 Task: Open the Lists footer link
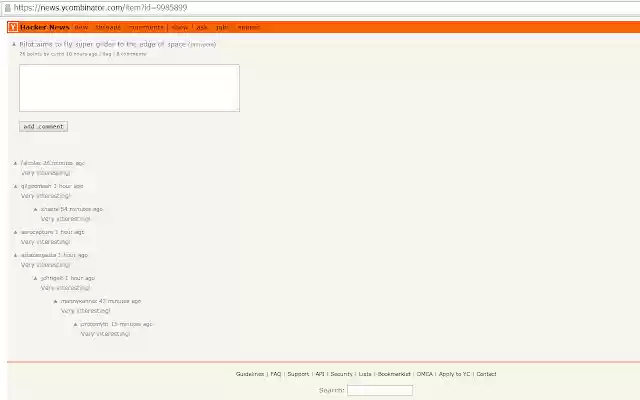point(365,374)
